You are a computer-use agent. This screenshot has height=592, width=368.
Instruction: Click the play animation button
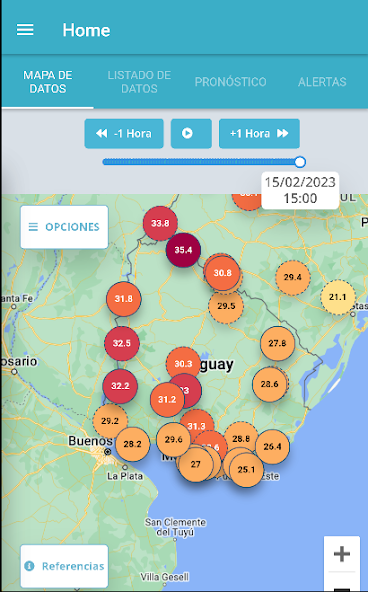pos(191,133)
